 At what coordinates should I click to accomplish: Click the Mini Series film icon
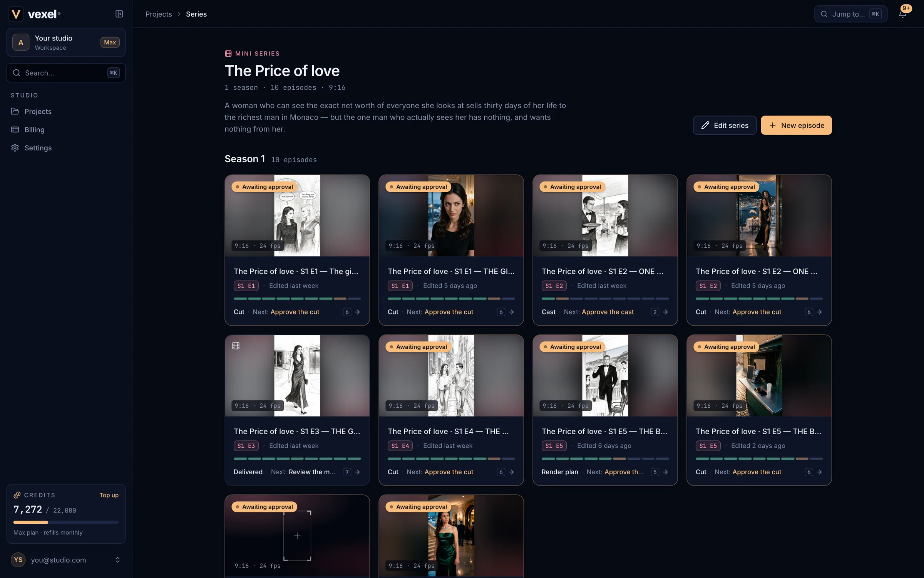[x=228, y=54]
